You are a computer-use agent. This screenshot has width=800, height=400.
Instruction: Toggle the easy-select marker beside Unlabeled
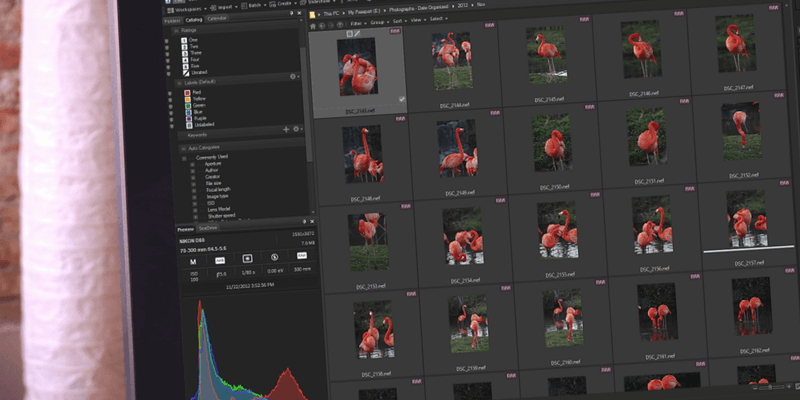click(x=171, y=127)
